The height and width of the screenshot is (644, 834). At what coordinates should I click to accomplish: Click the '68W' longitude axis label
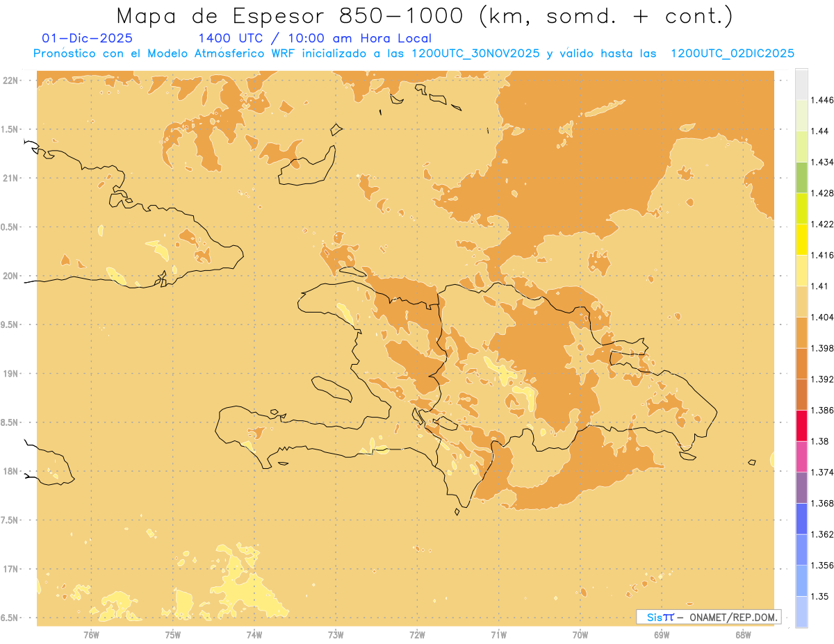[x=743, y=634]
